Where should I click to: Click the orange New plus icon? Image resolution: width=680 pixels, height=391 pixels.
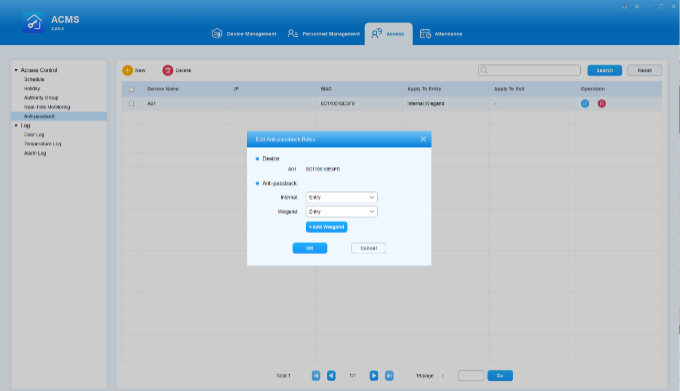click(x=128, y=70)
